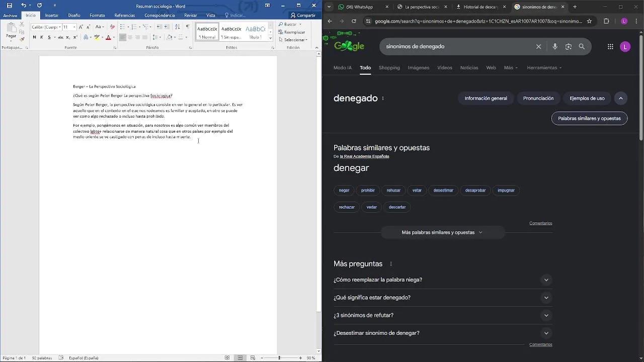Viewport: 644px width, 362px height.
Task: Open the Real Academia Española link
Action: click(x=364, y=156)
